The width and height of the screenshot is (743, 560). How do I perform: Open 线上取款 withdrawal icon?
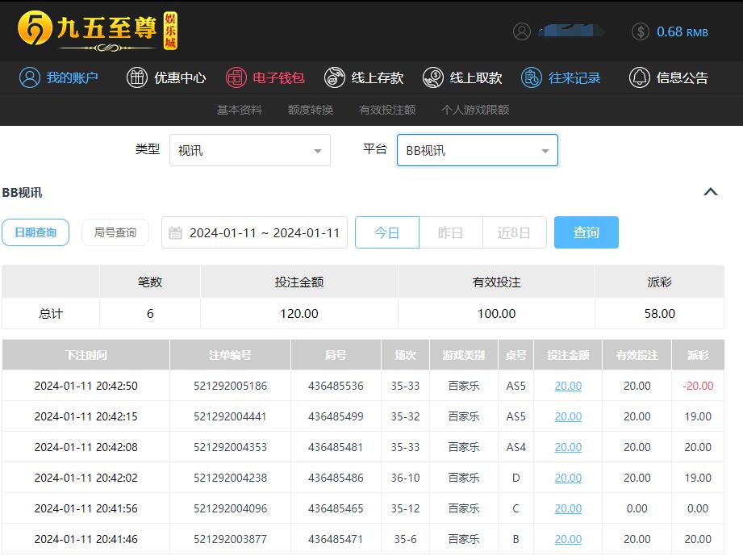click(433, 77)
